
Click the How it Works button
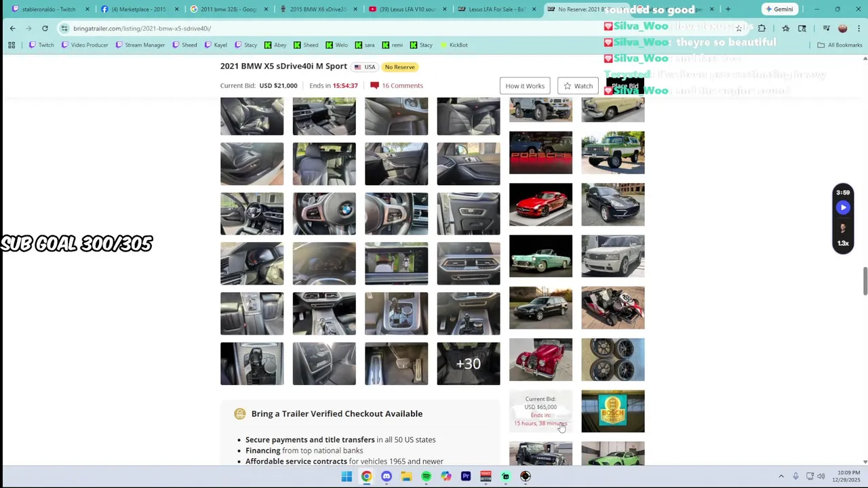525,86
